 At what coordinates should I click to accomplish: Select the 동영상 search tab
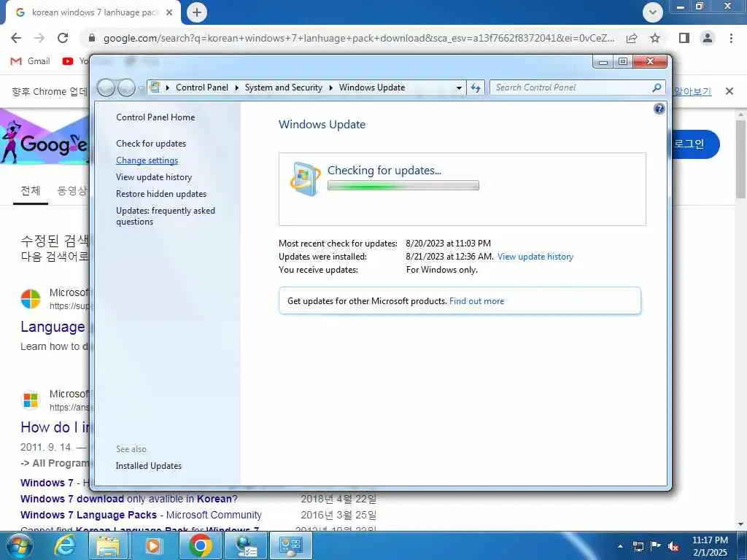pyautogui.click(x=72, y=192)
